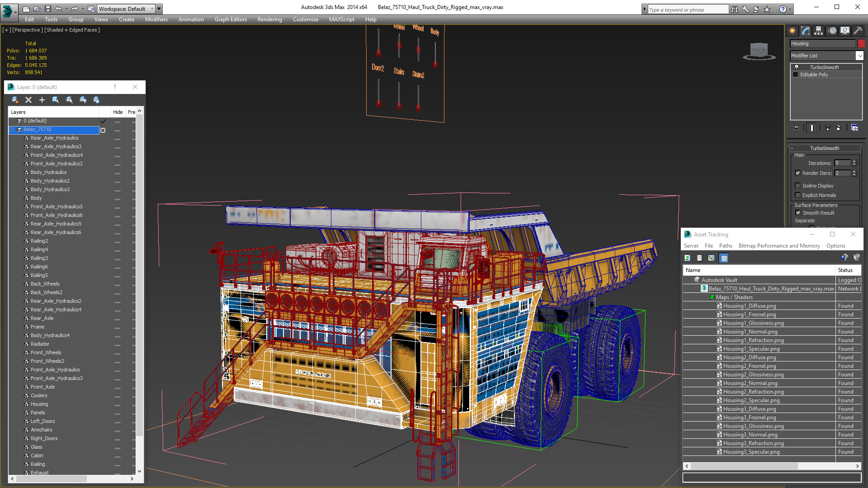Open the Hierarchy command panel tab

[819, 31]
